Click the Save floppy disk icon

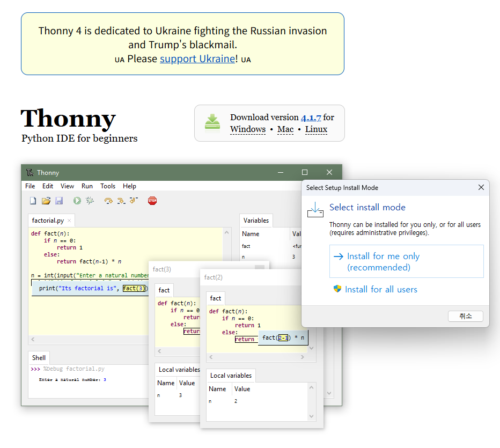[x=59, y=201]
